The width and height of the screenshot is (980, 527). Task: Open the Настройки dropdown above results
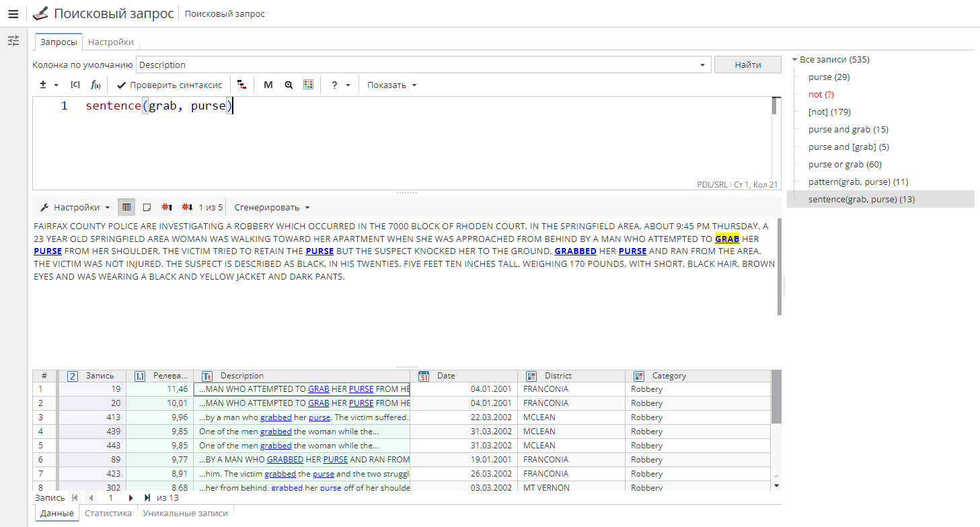point(75,207)
